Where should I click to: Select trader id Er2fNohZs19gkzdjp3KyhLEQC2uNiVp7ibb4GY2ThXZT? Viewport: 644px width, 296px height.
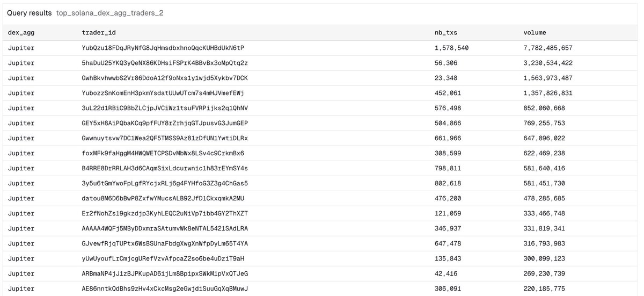tap(165, 213)
